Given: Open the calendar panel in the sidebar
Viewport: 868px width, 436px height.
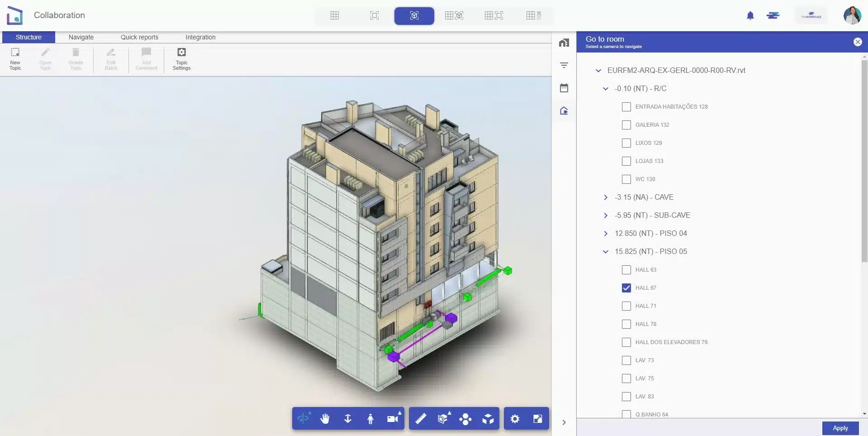Looking at the screenshot, I should coord(564,87).
